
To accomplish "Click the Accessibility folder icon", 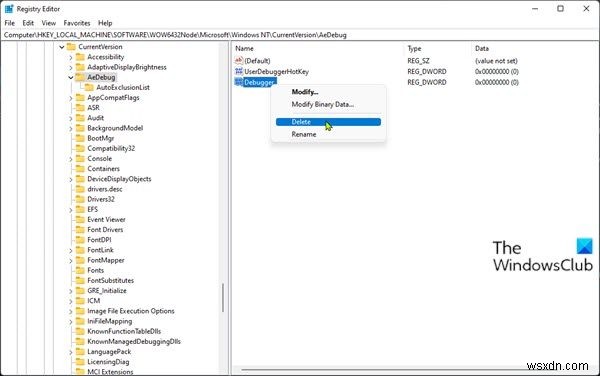I will [80, 57].
